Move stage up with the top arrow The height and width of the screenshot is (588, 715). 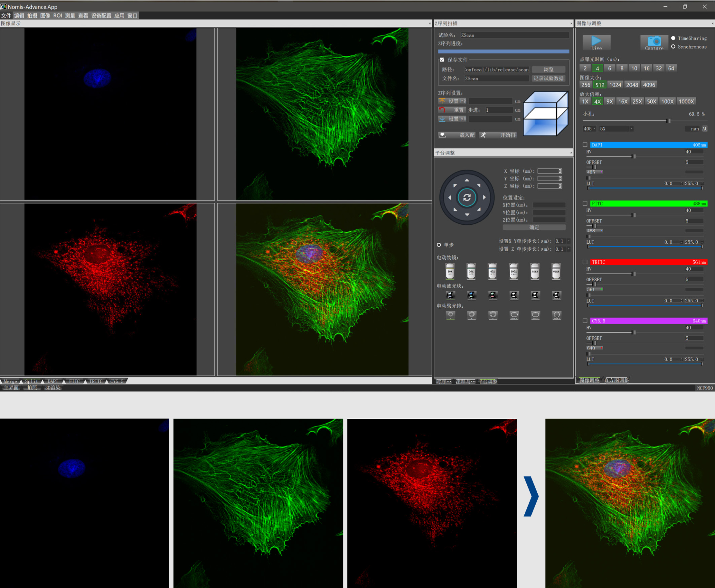(467, 180)
